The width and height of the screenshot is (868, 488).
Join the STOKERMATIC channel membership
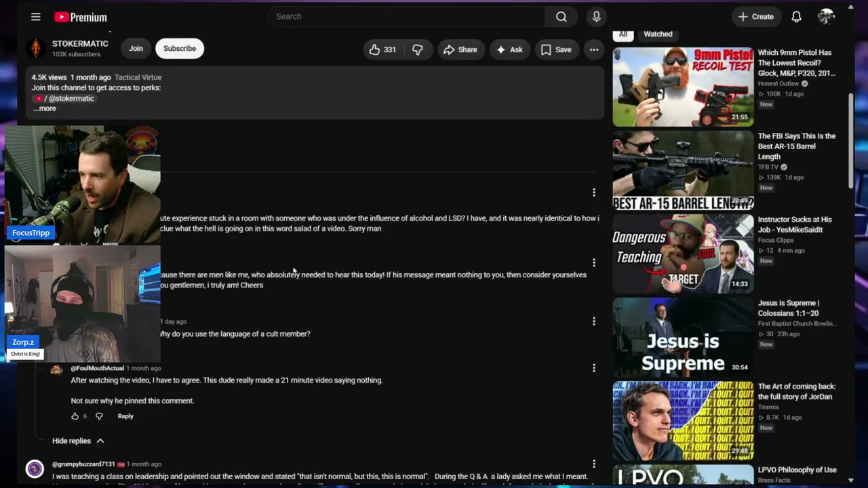(x=136, y=49)
